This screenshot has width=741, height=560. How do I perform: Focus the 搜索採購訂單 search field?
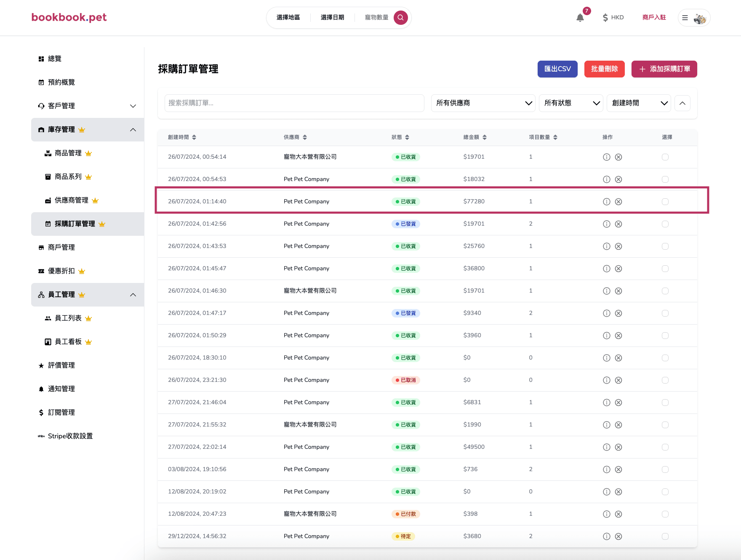pos(294,103)
